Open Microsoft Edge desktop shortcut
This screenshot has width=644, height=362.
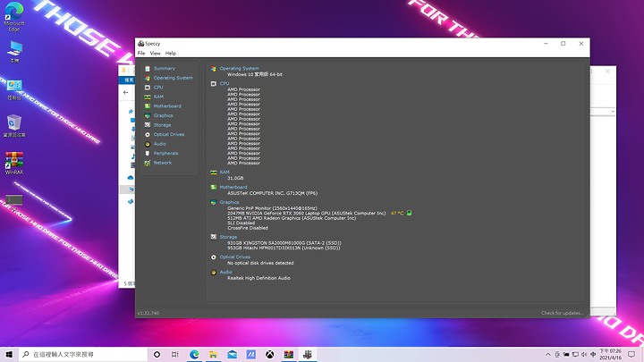(14, 16)
